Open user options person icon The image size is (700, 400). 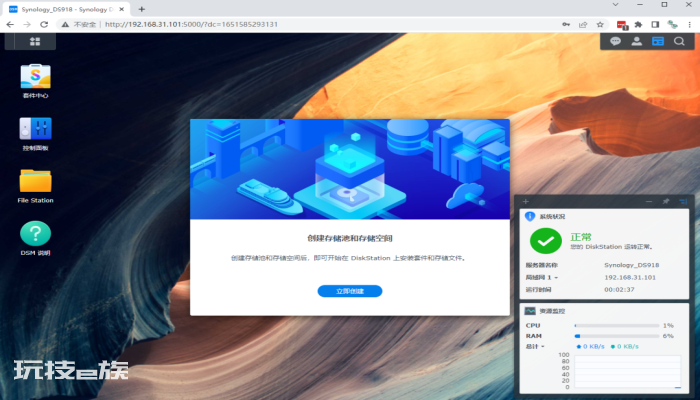click(637, 41)
